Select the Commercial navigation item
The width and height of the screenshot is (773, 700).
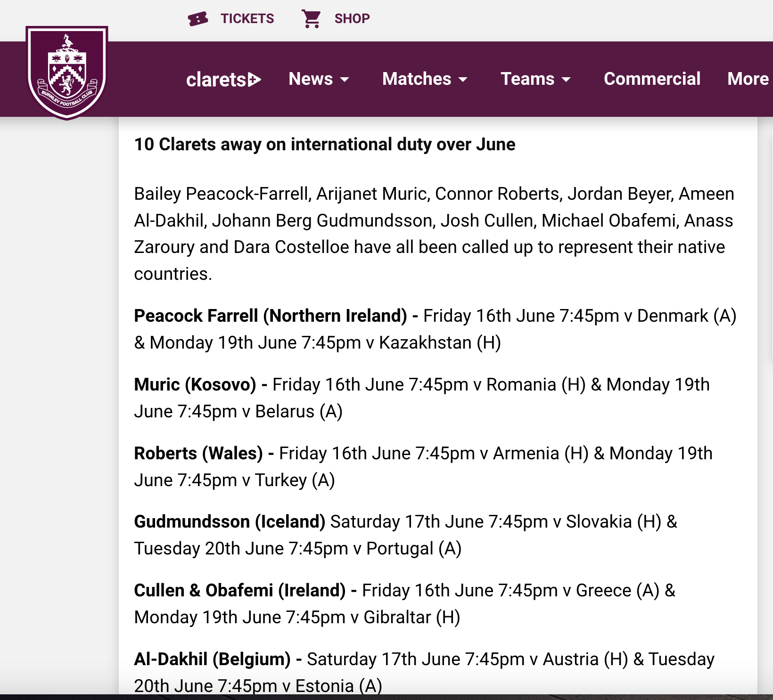(x=652, y=79)
